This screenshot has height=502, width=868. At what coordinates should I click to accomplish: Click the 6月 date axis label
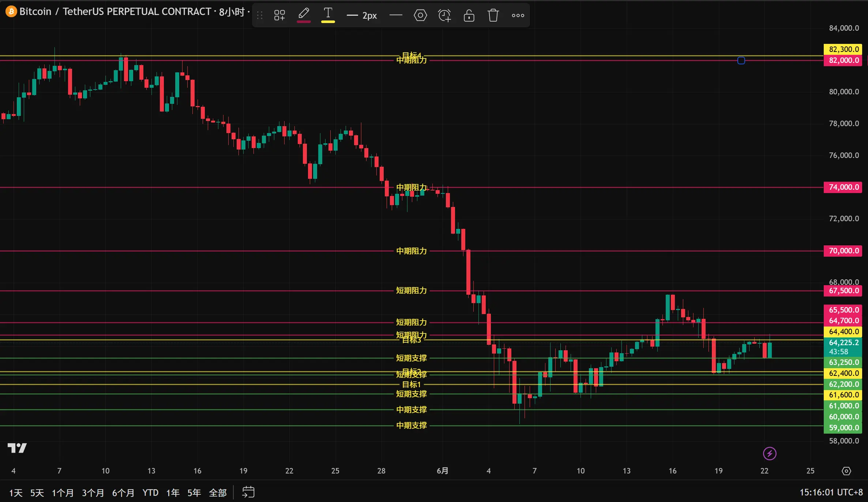click(443, 471)
